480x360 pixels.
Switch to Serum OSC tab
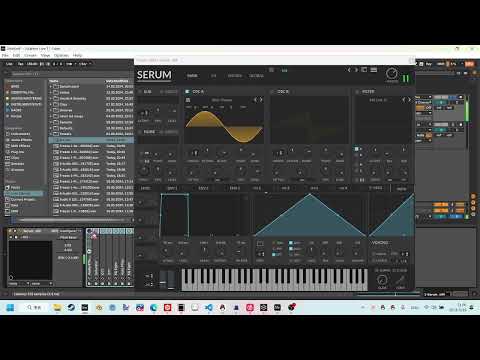point(192,76)
